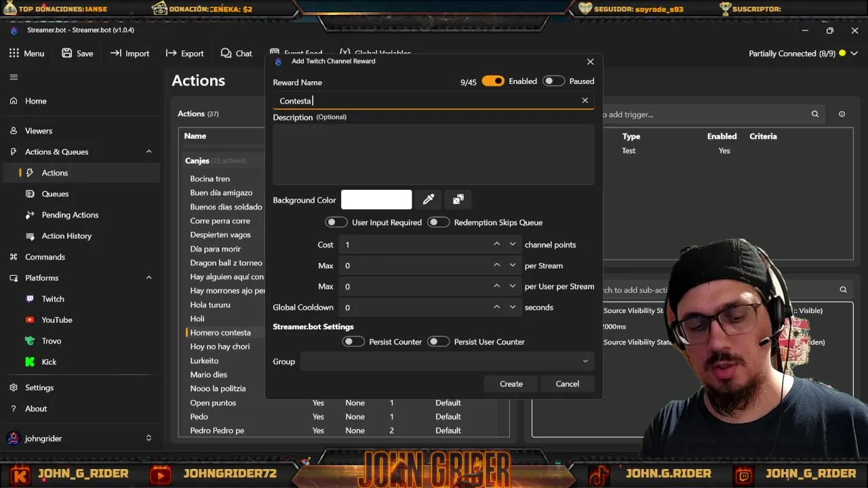Screen dimensions: 868x488
Task: Increase Max per User per Stream
Action: point(497,287)
